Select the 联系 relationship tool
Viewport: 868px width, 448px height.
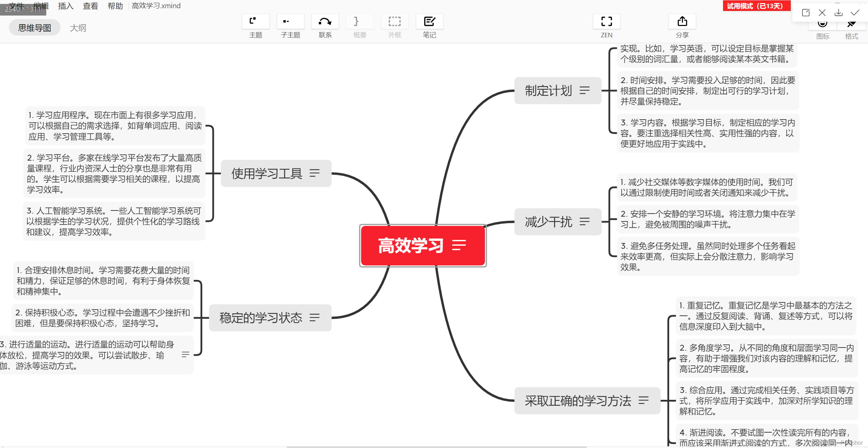pos(325,22)
